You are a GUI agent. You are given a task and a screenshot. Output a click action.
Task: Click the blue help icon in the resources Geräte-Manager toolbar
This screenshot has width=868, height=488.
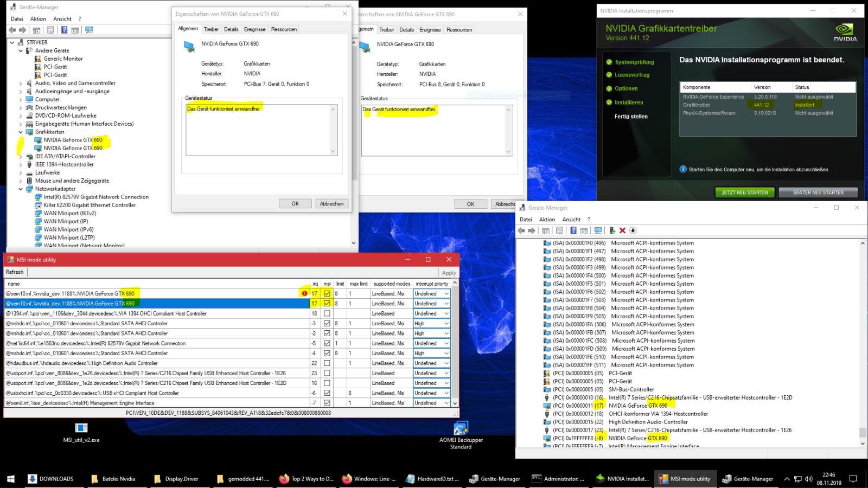point(573,230)
